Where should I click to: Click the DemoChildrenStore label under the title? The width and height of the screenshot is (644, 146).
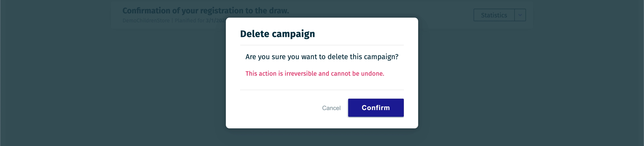coord(146,21)
